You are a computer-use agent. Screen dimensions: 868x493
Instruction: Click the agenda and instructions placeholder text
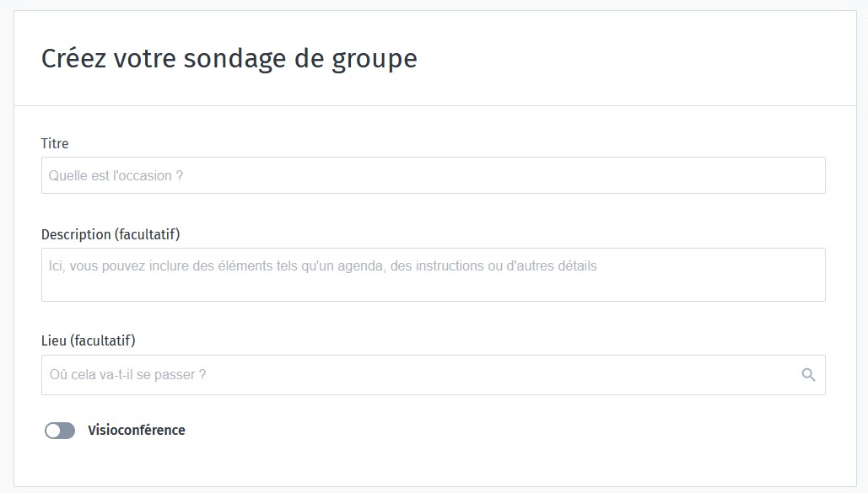pyautogui.click(x=322, y=266)
